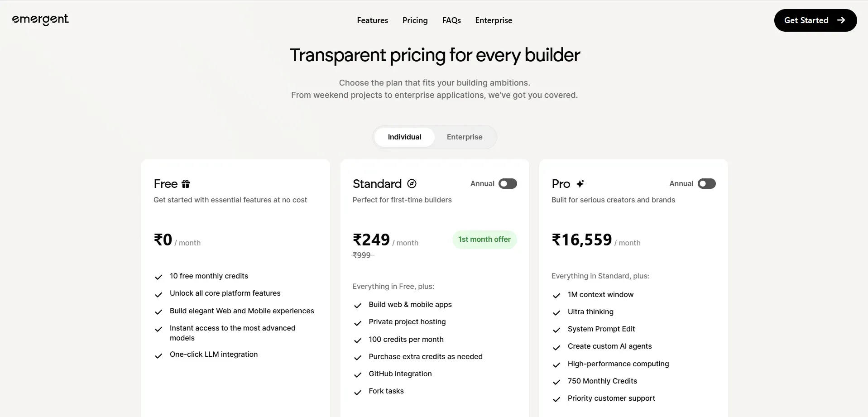Open the Pricing section
Image resolution: width=868 pixels, height=417 pixels.
click(x=415, y=20)
